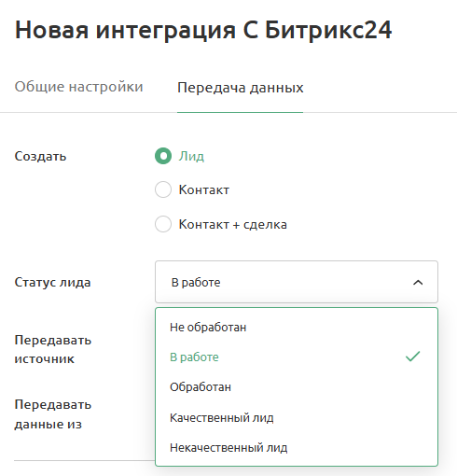The width and height of the screenshot is (457, 476).
Task: Click the green checkmark beside В работе
Action: click(413, 357)
